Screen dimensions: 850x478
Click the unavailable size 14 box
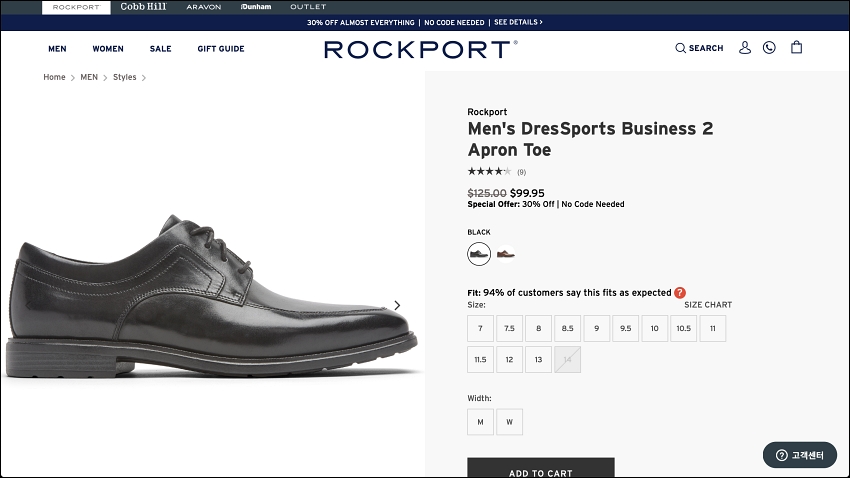568,360
